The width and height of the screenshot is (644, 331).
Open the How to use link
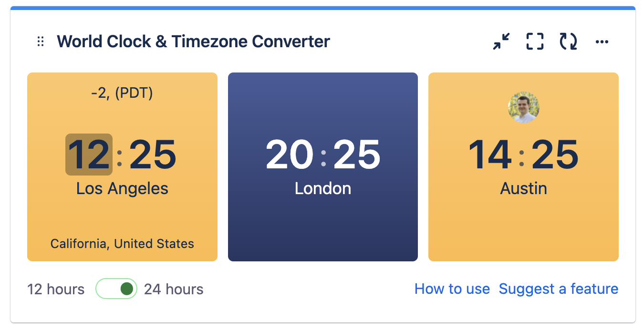click(x=452, y=289)
